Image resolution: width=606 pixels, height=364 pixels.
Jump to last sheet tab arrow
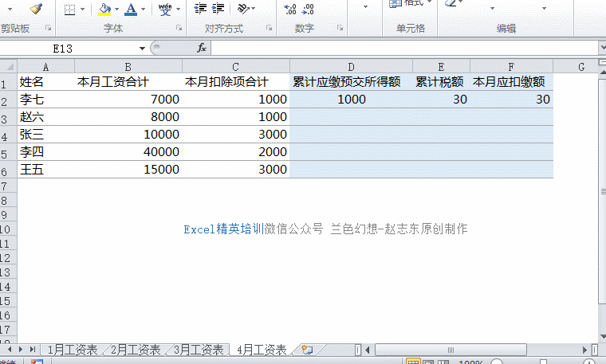33,350
